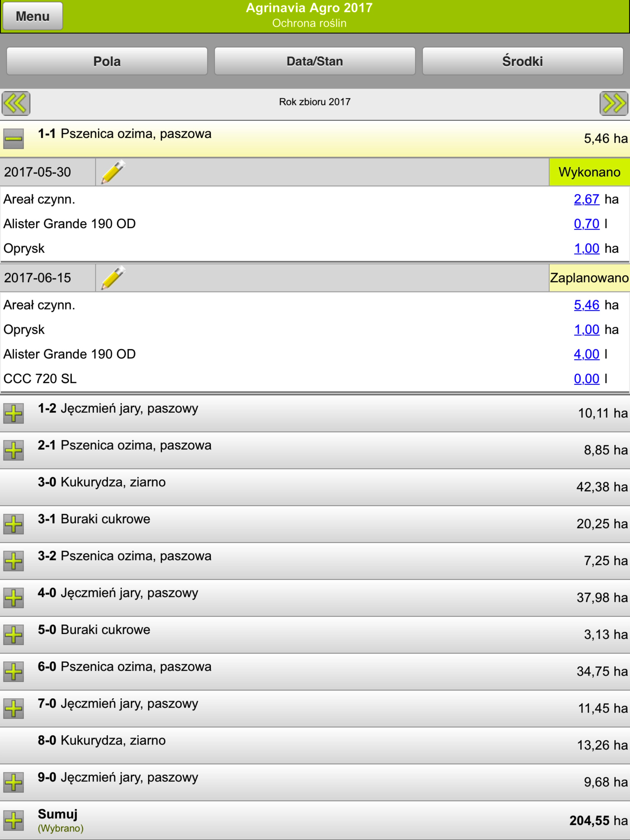Open the 2,67 ha area link

click(586, 199)
